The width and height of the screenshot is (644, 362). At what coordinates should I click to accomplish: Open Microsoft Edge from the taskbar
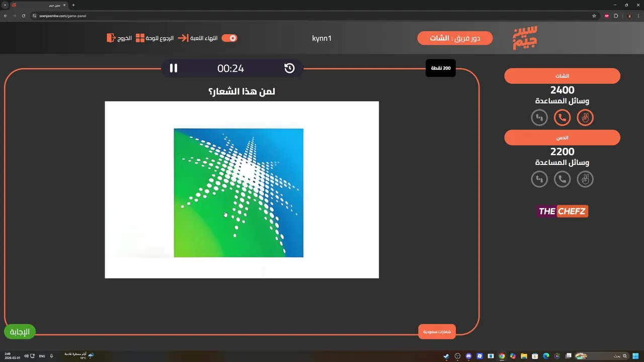[x=546, y=356]
